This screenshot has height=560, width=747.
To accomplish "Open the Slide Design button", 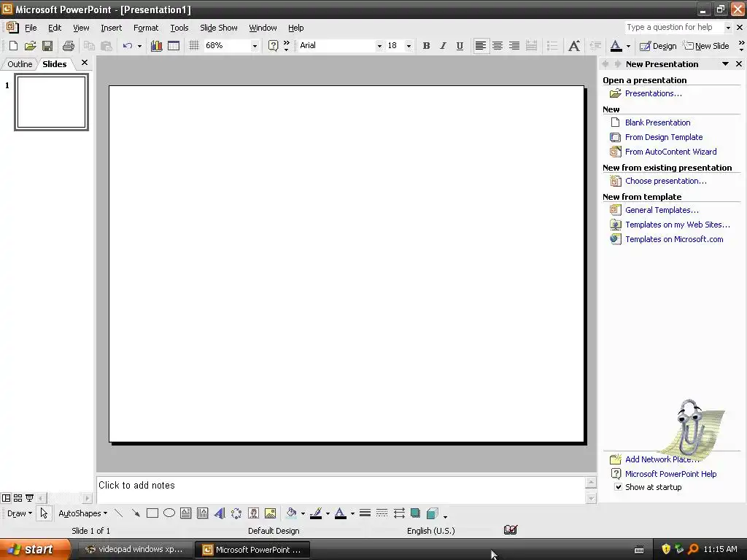I will [658, 46].
